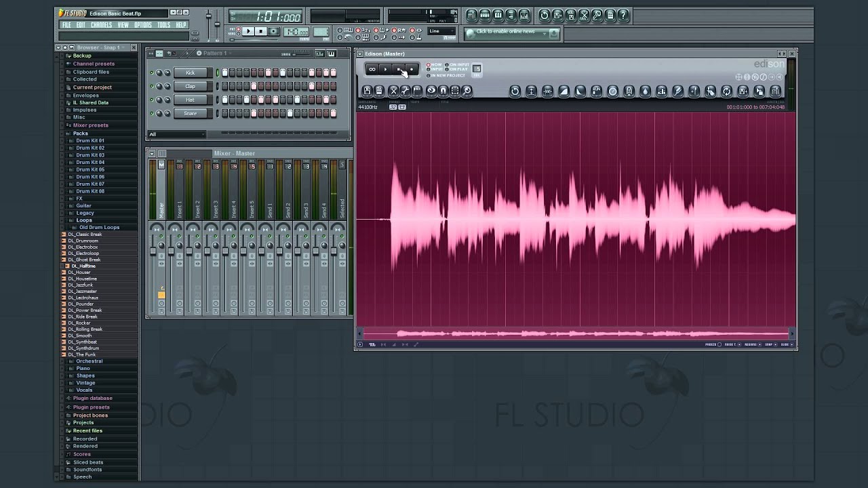Expand the Loops folder in browser
The height and width of the screenshot is (488, 868).
point(84,220)
